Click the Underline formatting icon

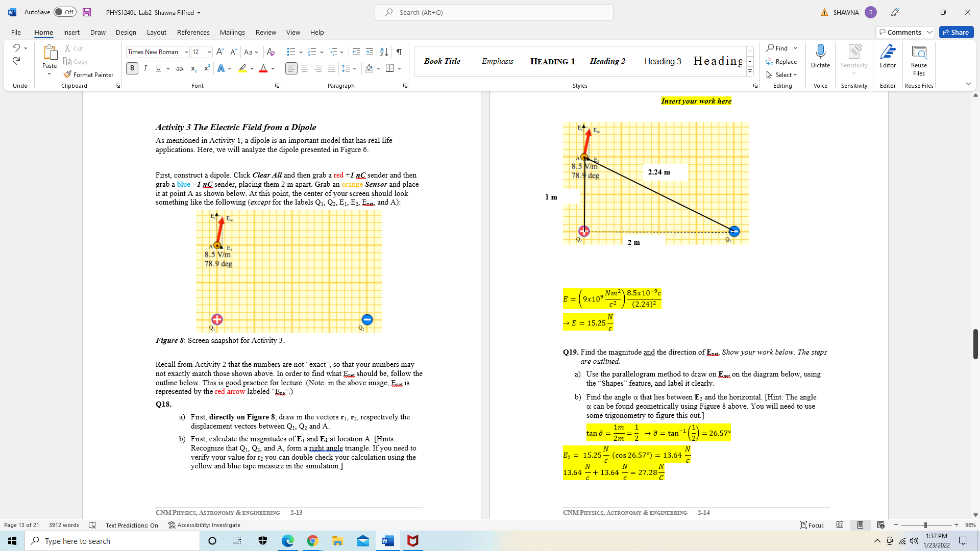click(158, 68)
